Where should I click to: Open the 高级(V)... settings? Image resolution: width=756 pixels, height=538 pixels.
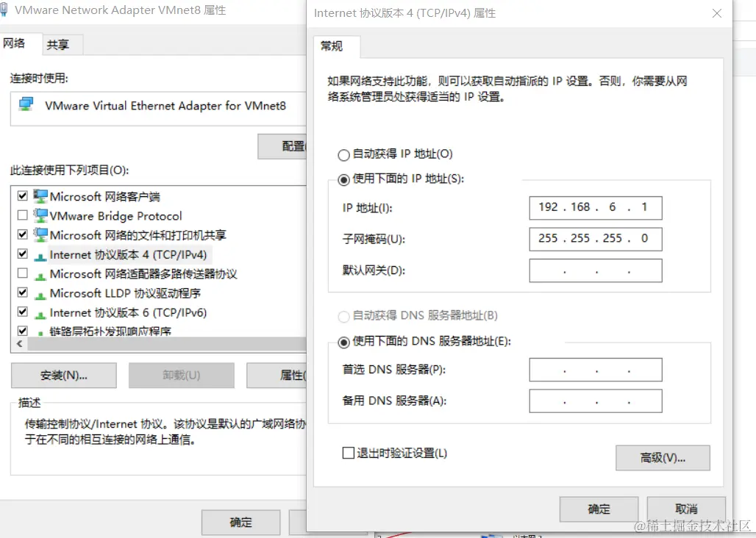(663, 458)
